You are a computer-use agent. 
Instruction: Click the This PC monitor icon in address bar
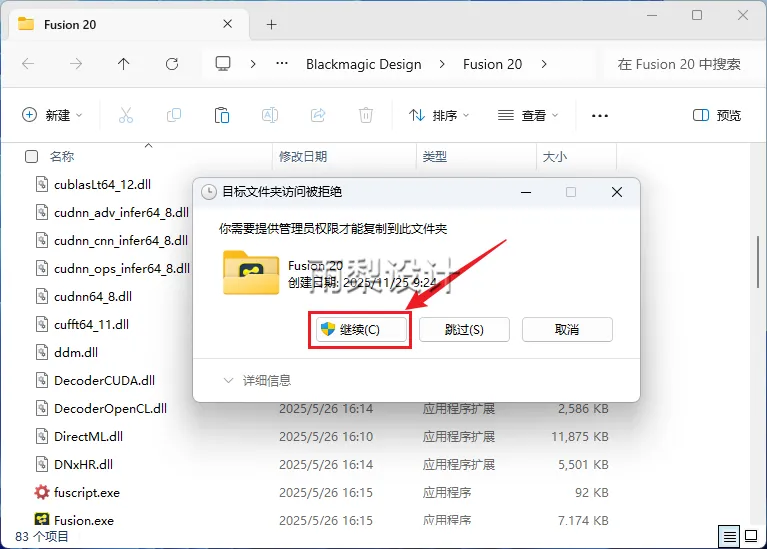[x=223, y=64]
